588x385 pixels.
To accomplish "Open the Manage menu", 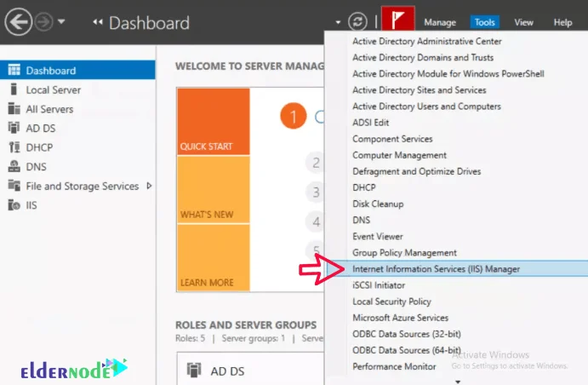I will (x=440, y=22).
